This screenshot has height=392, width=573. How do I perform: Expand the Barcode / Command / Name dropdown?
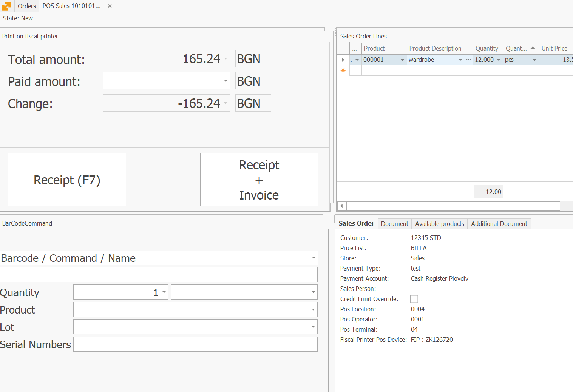[313, 258]
